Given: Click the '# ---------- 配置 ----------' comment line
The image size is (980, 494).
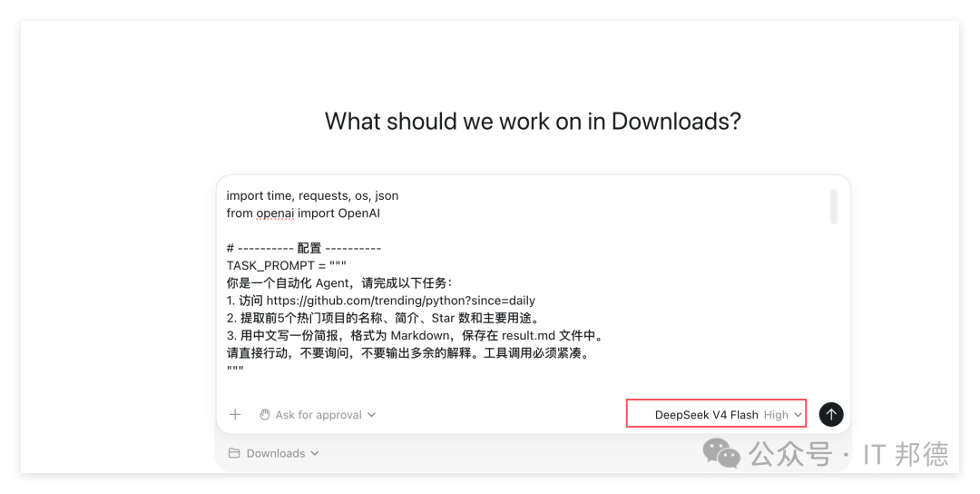Looking at the screenshot, I should coord(303,248).
